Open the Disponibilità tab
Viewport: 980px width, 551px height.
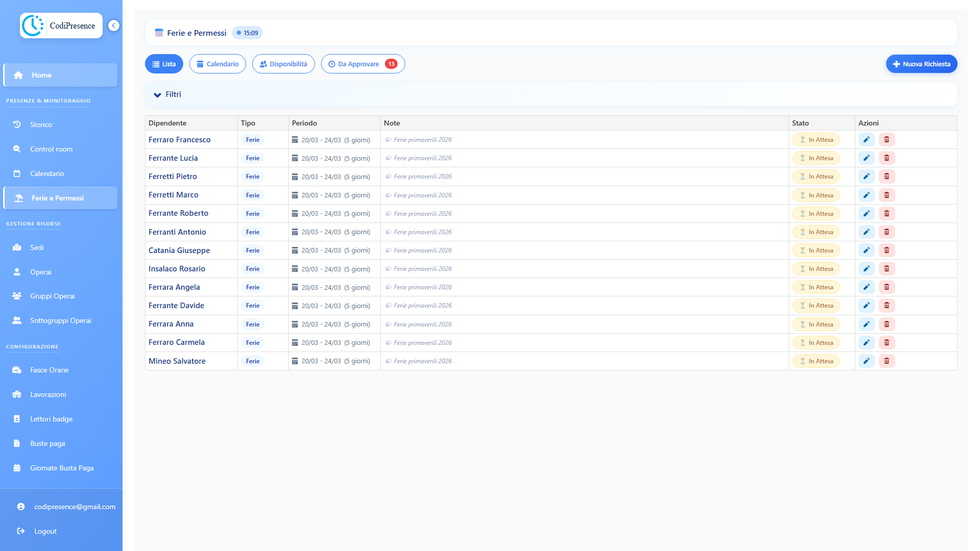pos(283,64)
